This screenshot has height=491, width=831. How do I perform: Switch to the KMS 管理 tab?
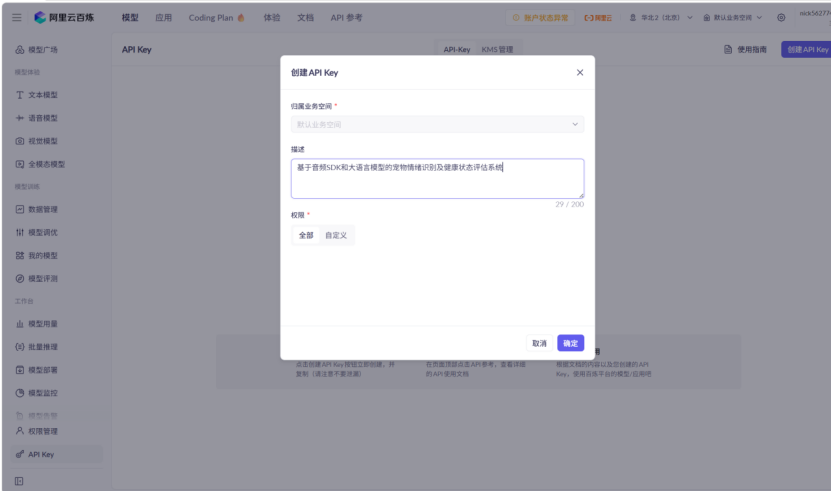coord(497,49)
